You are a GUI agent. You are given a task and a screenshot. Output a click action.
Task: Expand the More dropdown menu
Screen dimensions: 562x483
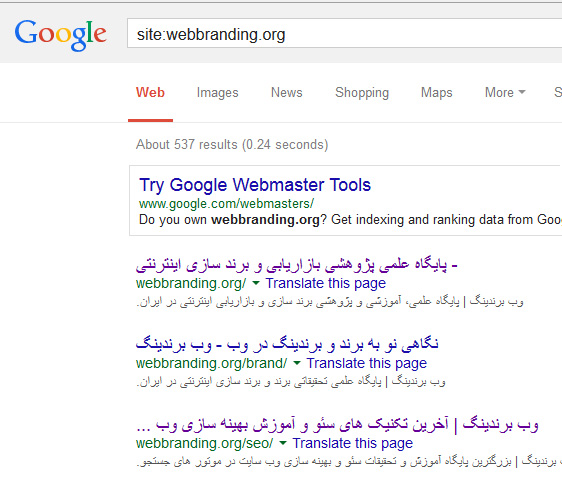coord(505,92)
